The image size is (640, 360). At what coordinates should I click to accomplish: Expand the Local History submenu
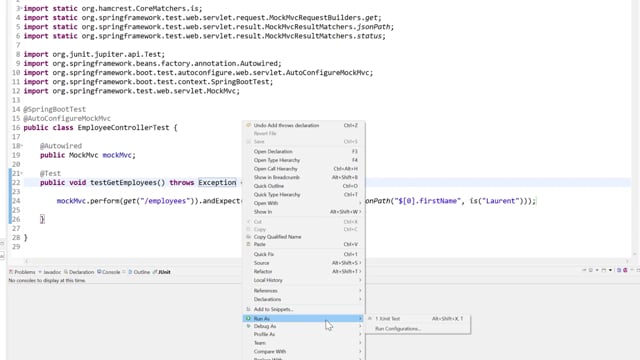coord(304,280)
